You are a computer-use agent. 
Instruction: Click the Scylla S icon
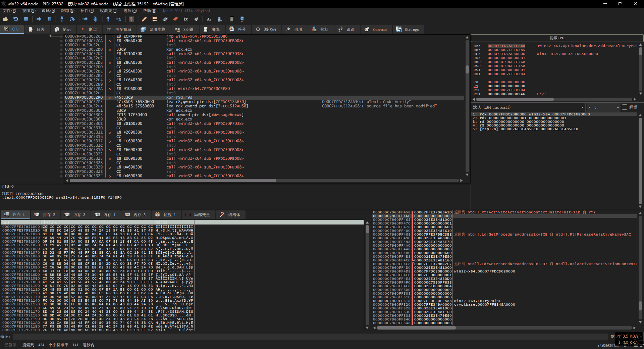(x=131, y=19)
